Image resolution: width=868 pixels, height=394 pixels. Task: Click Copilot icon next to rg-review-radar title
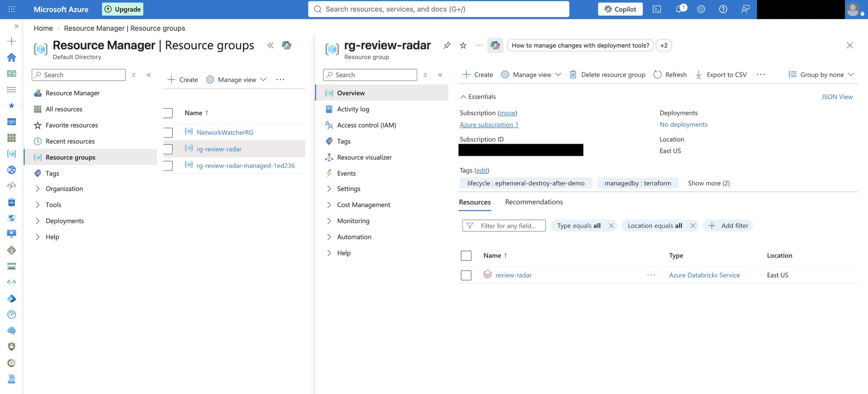pos(495,45)
